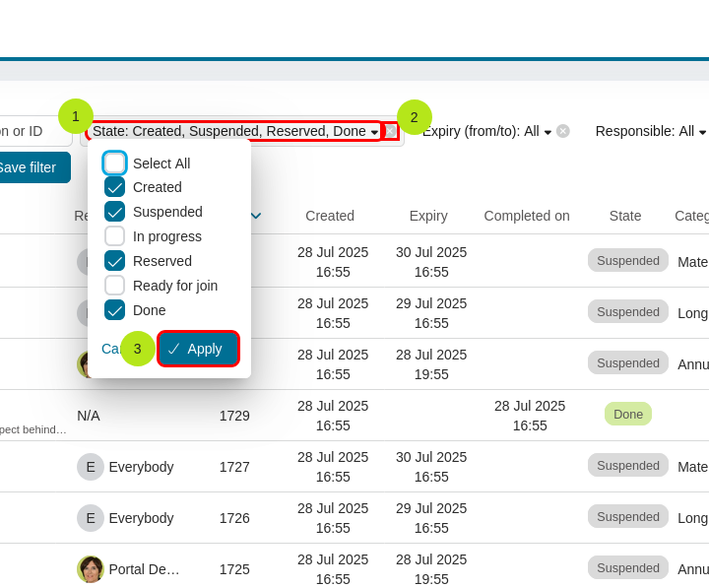This screenshot has width=709, height=588.
Task: Clear the State filter with the x icon
Action: pyautogui.click(x=391, y=131)
